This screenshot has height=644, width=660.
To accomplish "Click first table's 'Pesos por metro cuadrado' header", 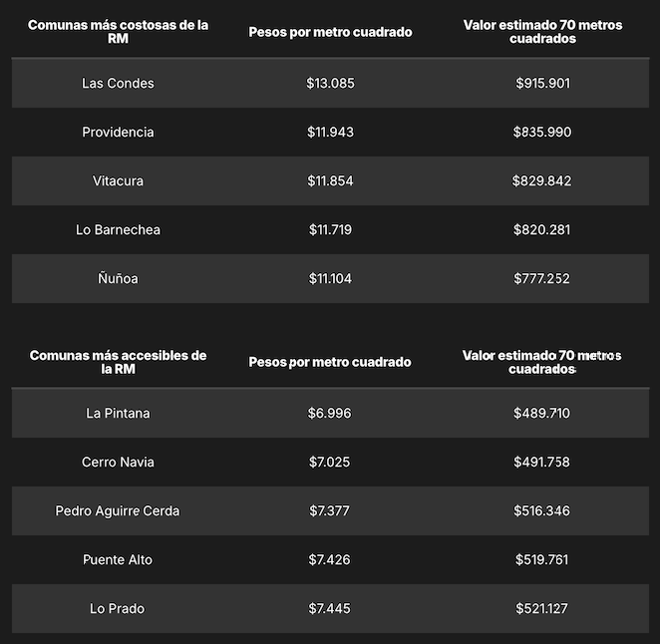I will click(330, 32).
